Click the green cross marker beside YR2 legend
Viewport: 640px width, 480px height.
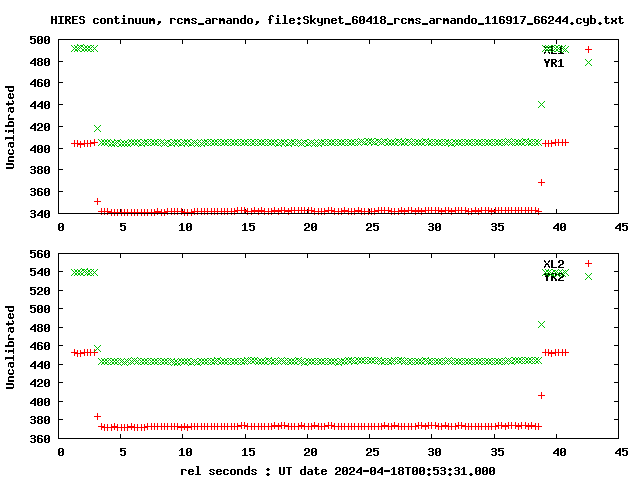pos(588,276)
